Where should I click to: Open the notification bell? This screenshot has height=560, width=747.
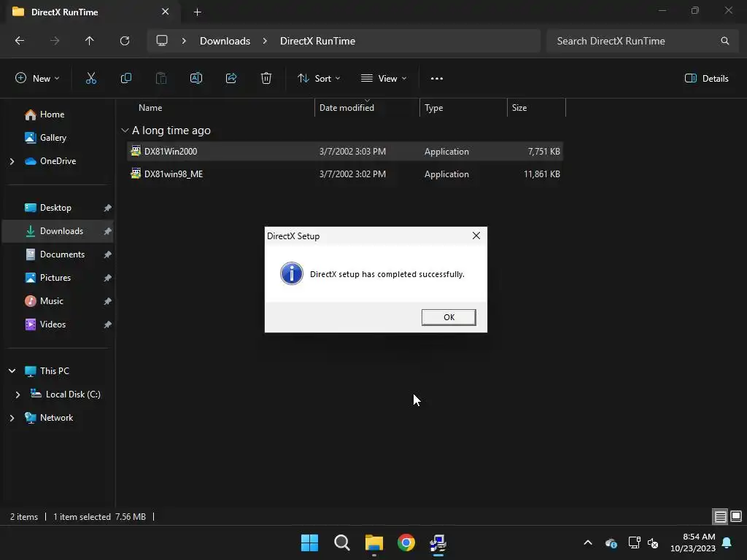point(727,542)
